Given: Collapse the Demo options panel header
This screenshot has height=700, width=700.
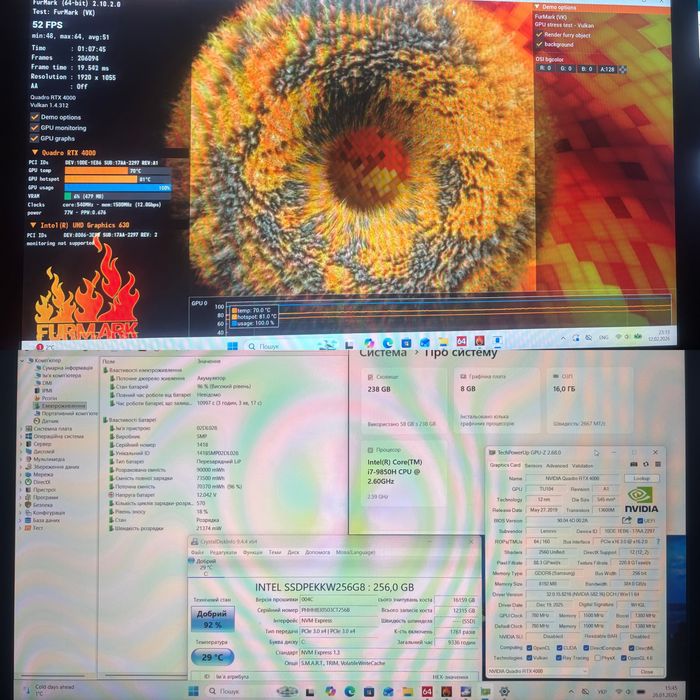Looking at the screenshot, I should 538,7.
